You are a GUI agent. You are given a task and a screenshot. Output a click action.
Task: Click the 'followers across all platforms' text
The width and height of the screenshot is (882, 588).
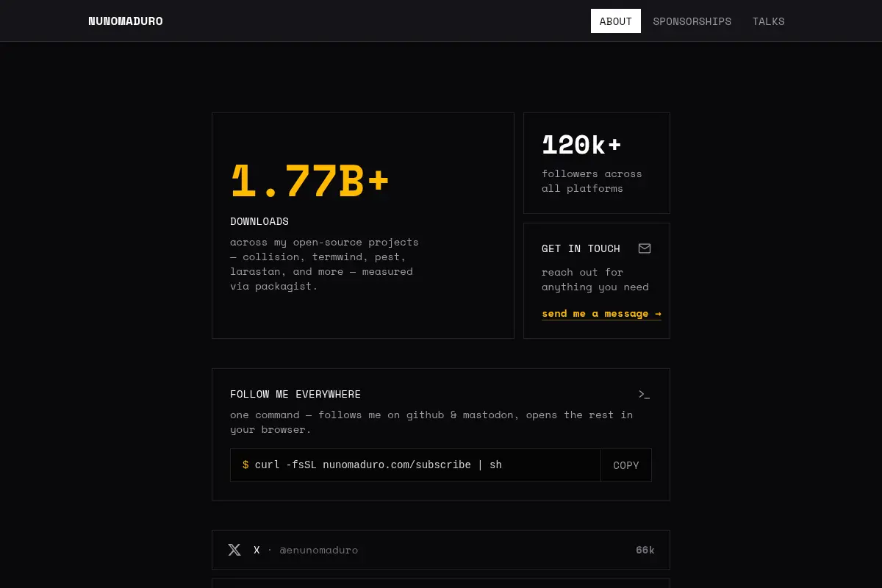pos(592,182)
